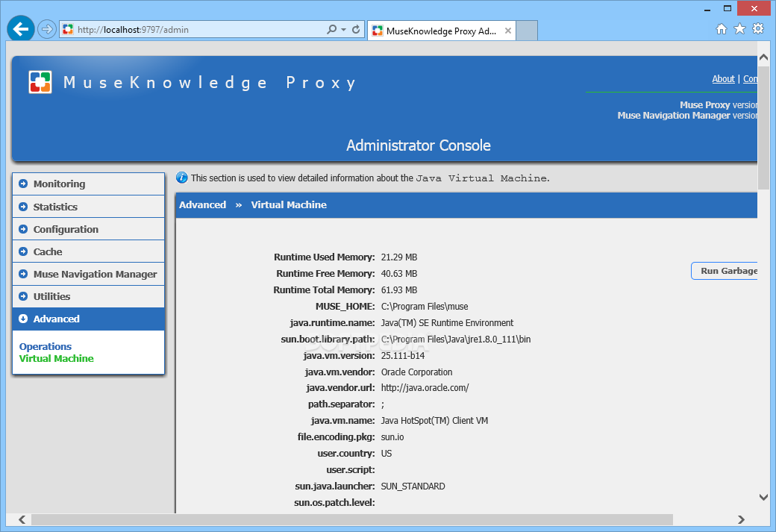Click the MUSE_HOME label
776x532 pixels.
tap(345, 307)
